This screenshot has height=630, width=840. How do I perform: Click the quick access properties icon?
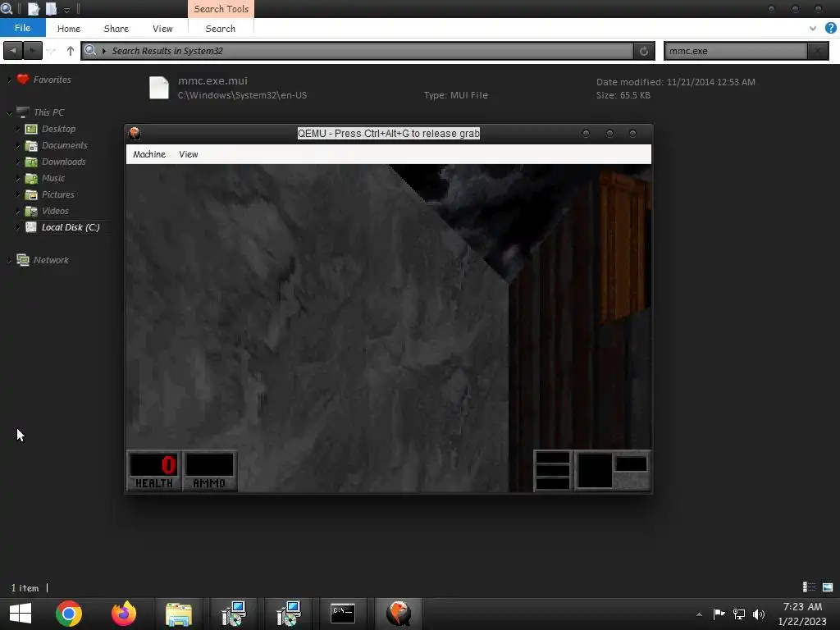coord(33,9)
